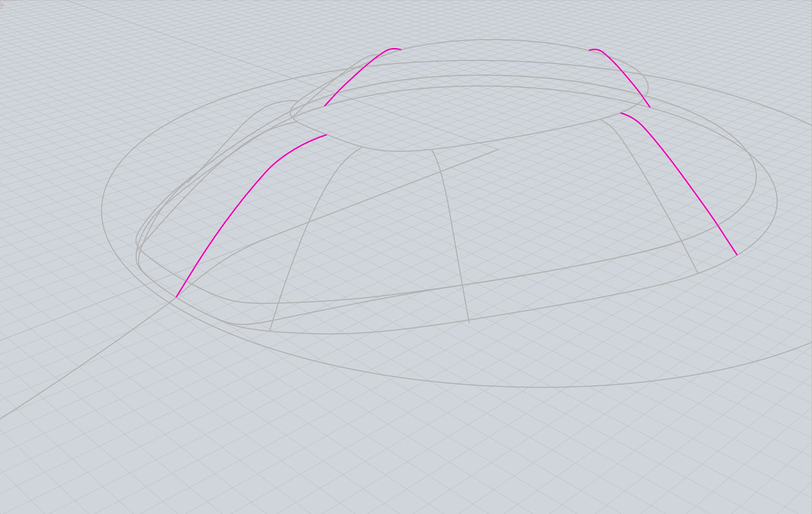This screenshot has width=812, height=514.
Task: Click the small pink marker in top-left corner
Action: [x=2, y=3]
